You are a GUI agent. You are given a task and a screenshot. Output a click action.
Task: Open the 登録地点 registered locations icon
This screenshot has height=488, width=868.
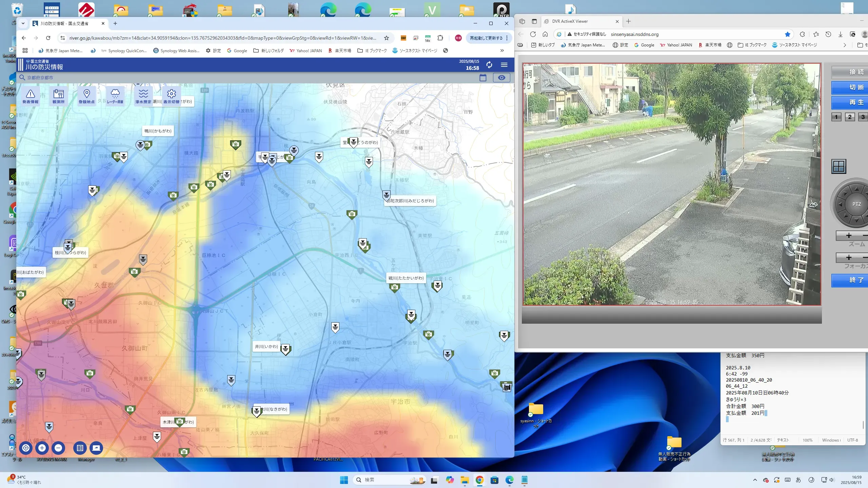pos(86,96)
